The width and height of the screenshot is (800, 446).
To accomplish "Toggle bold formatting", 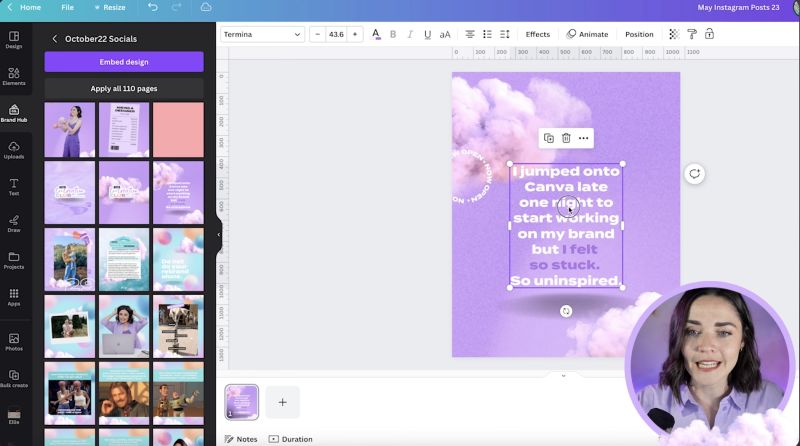I will pyautogui.click(x=393, y=34).
